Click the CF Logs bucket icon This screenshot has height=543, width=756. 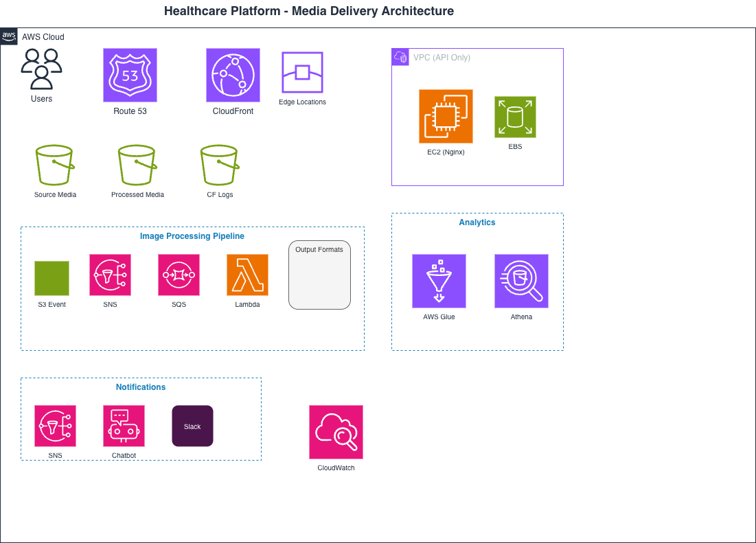point(220,165)
